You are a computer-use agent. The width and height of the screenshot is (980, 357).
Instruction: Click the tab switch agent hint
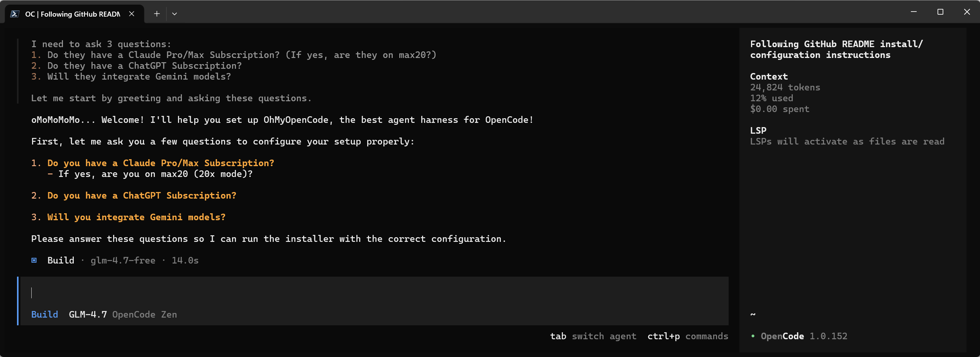pos(593,336)
